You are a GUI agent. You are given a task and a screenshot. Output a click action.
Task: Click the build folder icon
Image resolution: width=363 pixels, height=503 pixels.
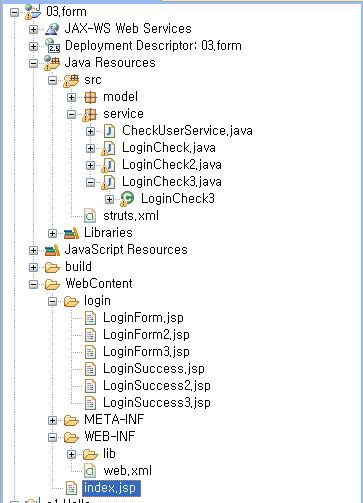pos(52,267)
